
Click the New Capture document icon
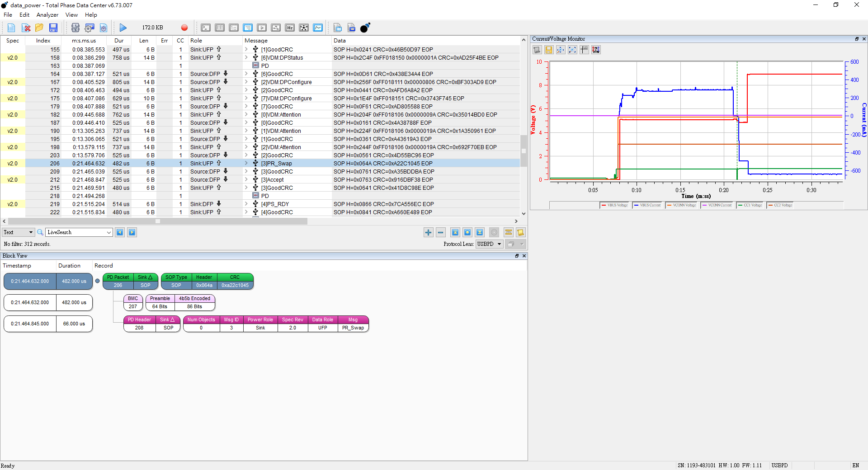point(11,28)
